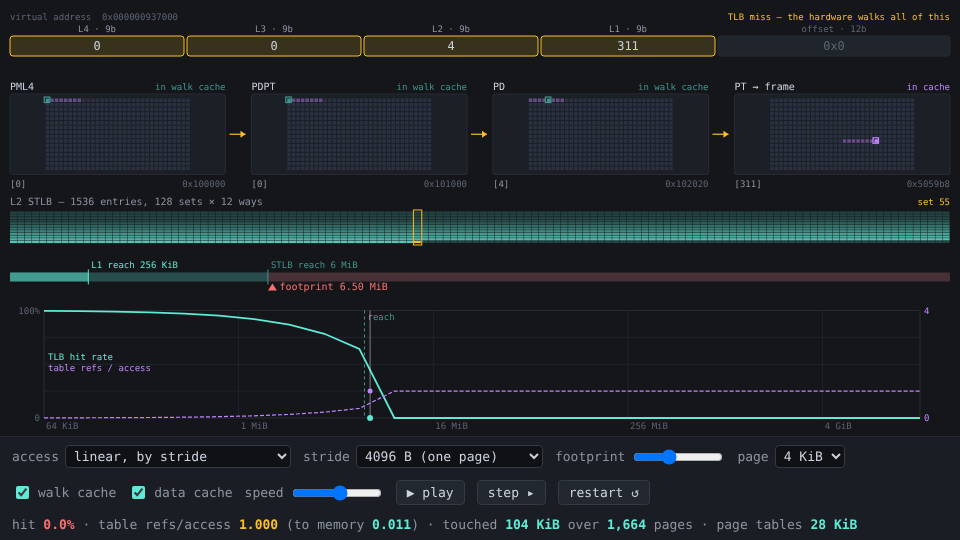The height and width of the screenshot is (540, 960).
Task: Click the L2 index field showing 4
Action: click(451, 46)
